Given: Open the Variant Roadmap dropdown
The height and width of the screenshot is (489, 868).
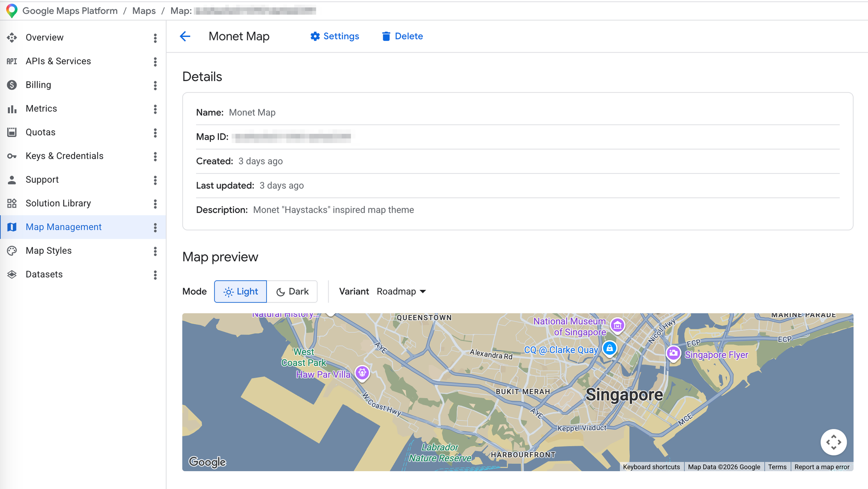Looking at the screenshot, I should pos(401,292).
